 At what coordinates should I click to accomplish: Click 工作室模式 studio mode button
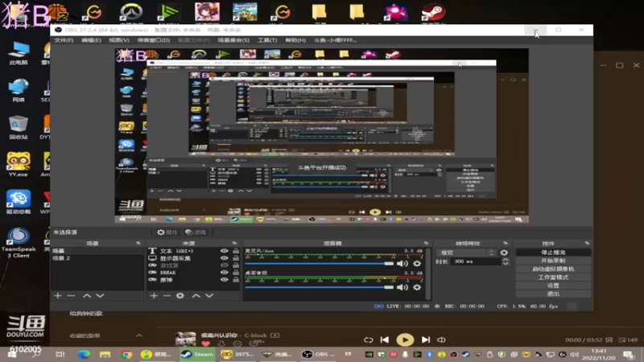click(x=553, y=278)
